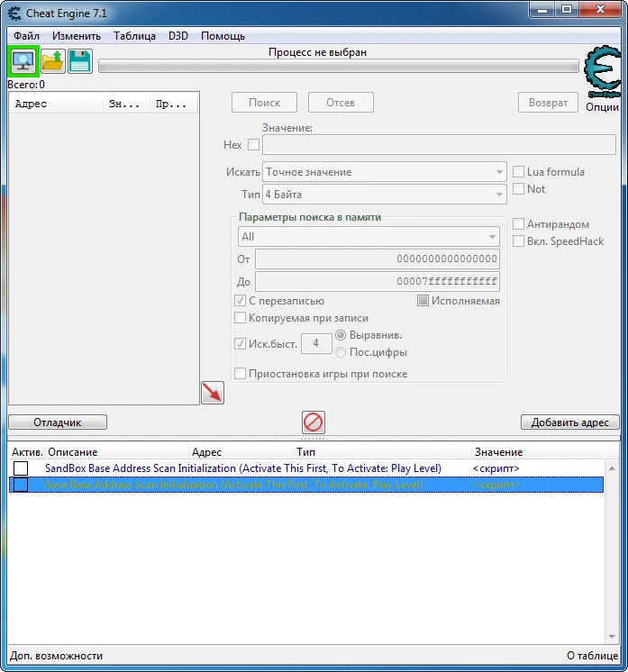Maximize the Cheat Engine window
The width and height of the screenshot is (628, 672).
(567, 9)
